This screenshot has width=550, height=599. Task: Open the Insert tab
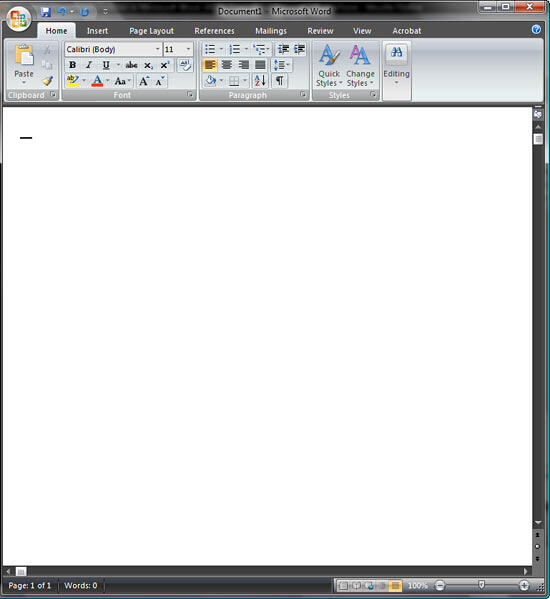coord(97,31)
